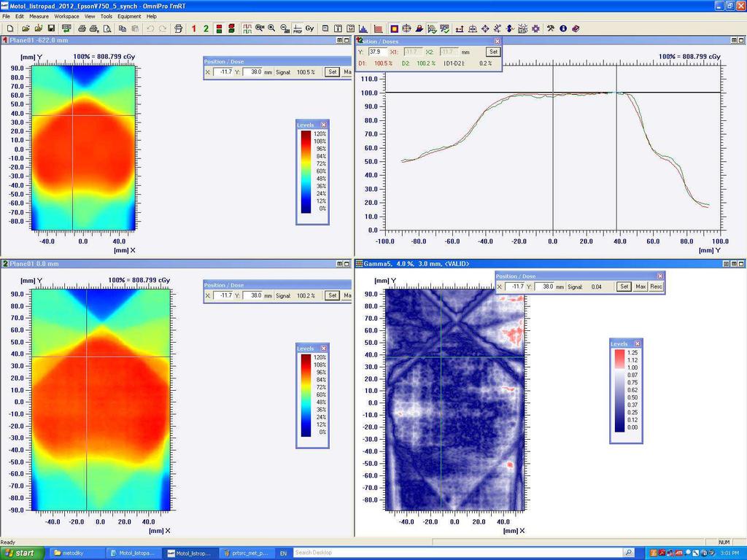This screenshot has width=747, height=560.
Task: Click the globe crosshair toolbar icon
Action: 406,28
